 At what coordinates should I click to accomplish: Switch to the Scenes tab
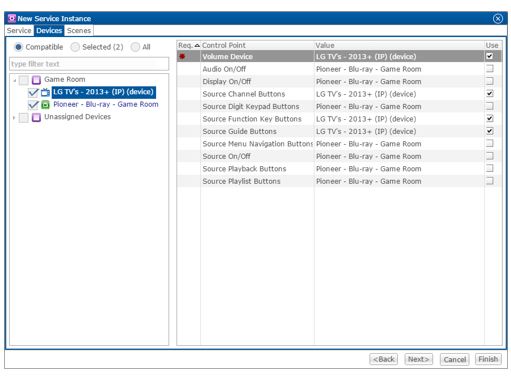point(79,31)
